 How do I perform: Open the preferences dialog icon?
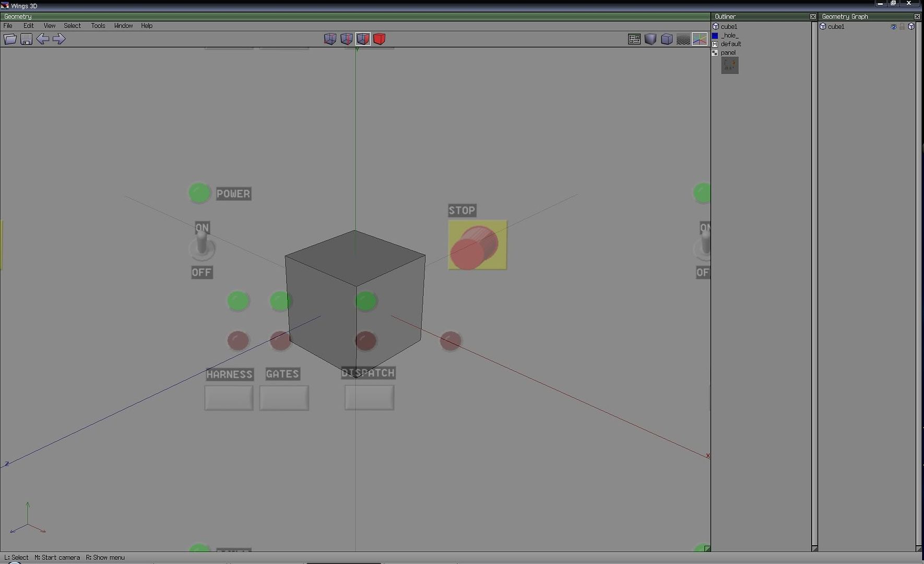coord(634,39)
